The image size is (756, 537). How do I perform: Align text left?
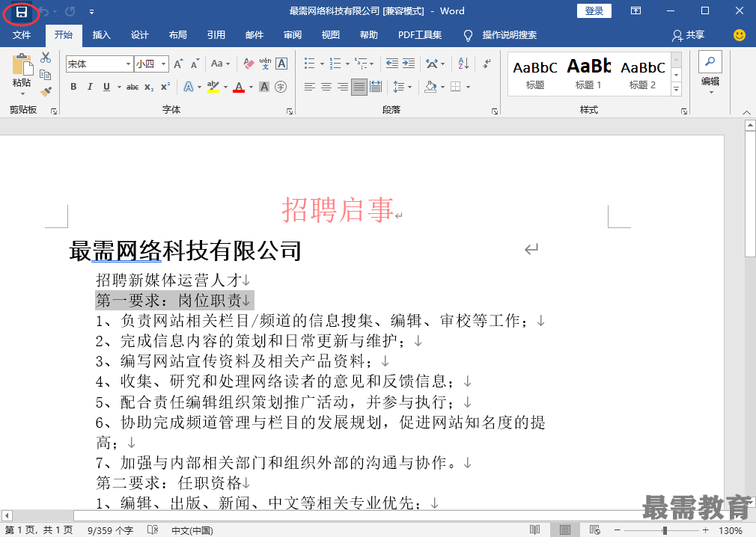[x=310, y=87]
